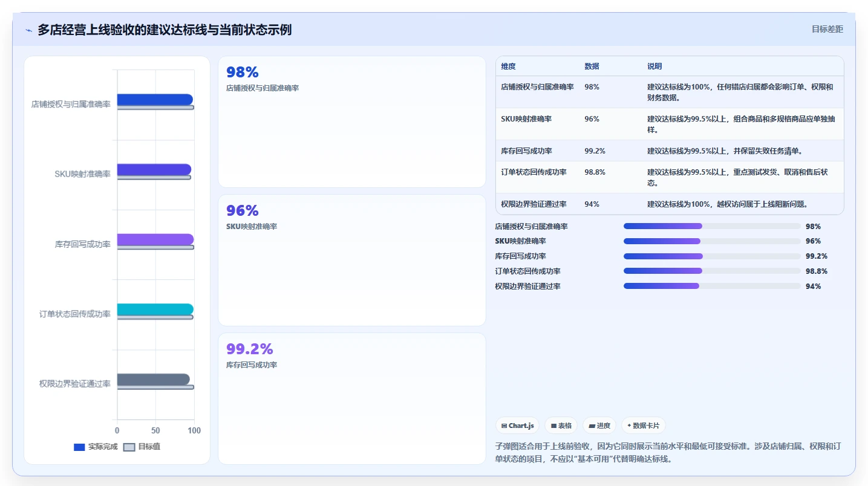Click the SKU映射准确率 indigo chart bar
The height and width of the screenshot is (486, 868).
154,170
